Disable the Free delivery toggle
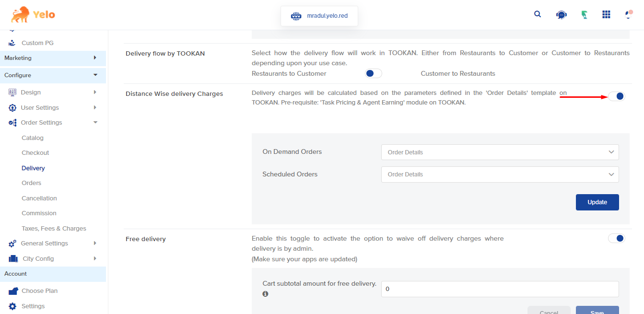644x314 pixels. [x=616, y=238]
